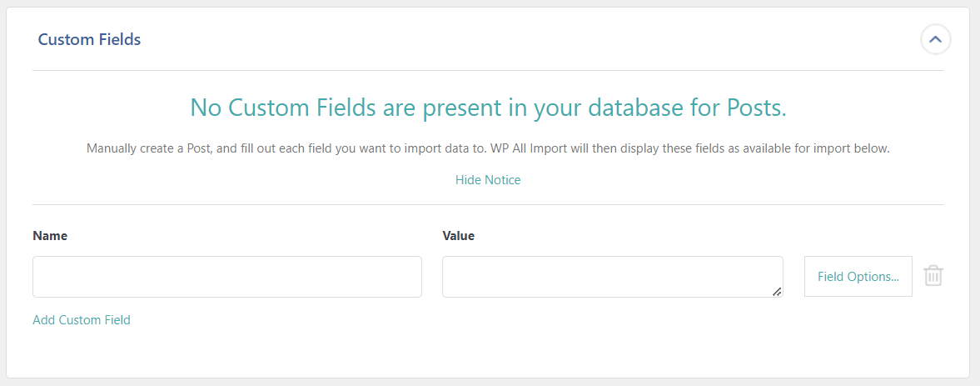Click the Value column label
This screenshot has height=386, width=980.
458,236
